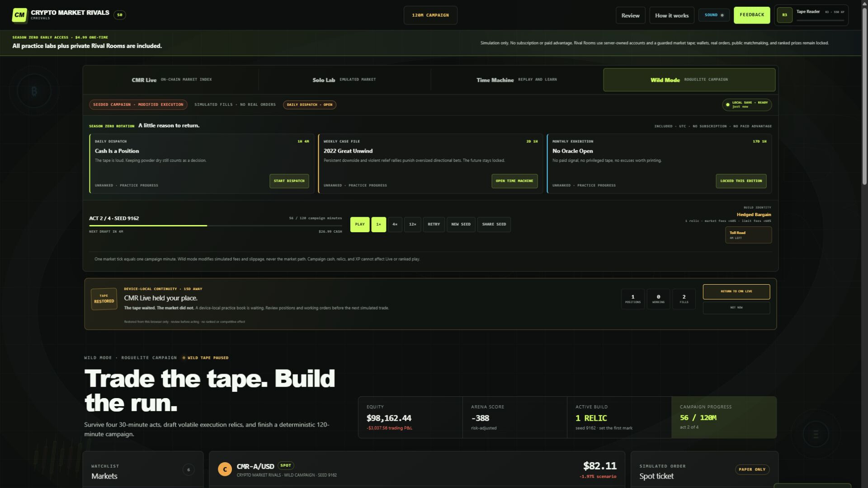
Task: Click the 120M CAMPAIGN pill
Action: coord(430,15)
